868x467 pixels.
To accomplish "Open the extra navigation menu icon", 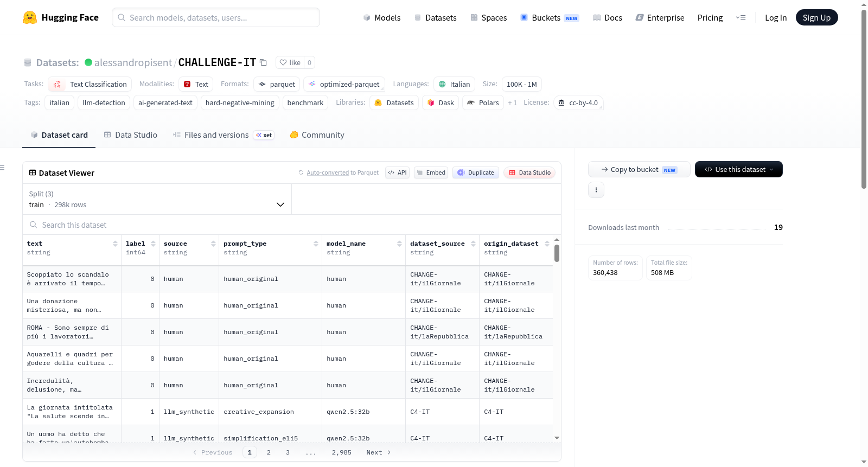I will point(741,18).
